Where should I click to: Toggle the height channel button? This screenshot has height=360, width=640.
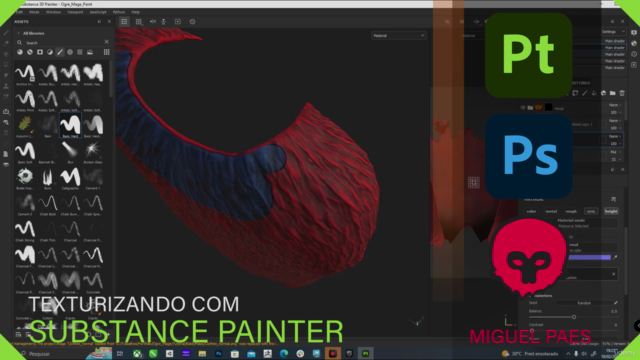[x=611, y=211]
